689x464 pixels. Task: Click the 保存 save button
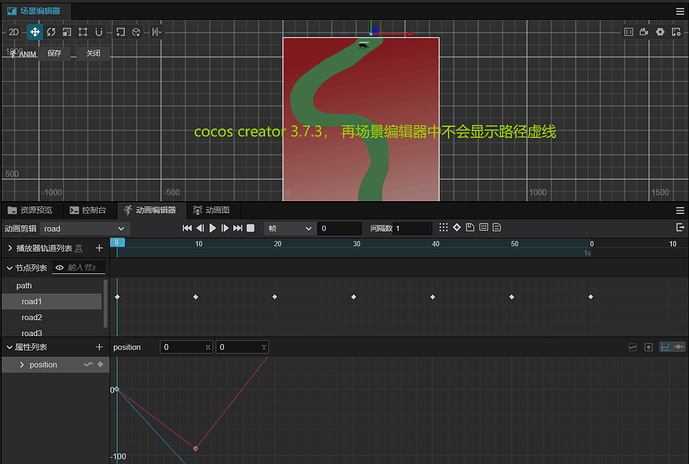click(x=54, y=53)
